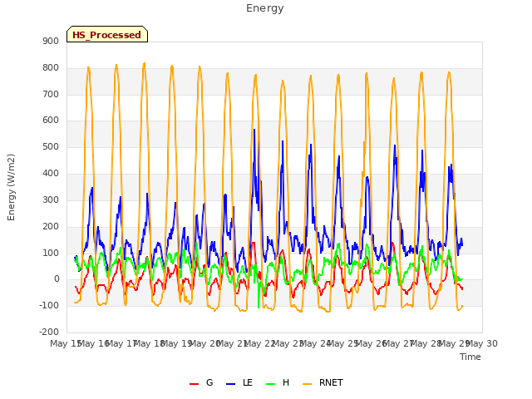This screenshot has width=532, height=399.
Task: Click the red G legend swatch
Action: coord(194,384)
